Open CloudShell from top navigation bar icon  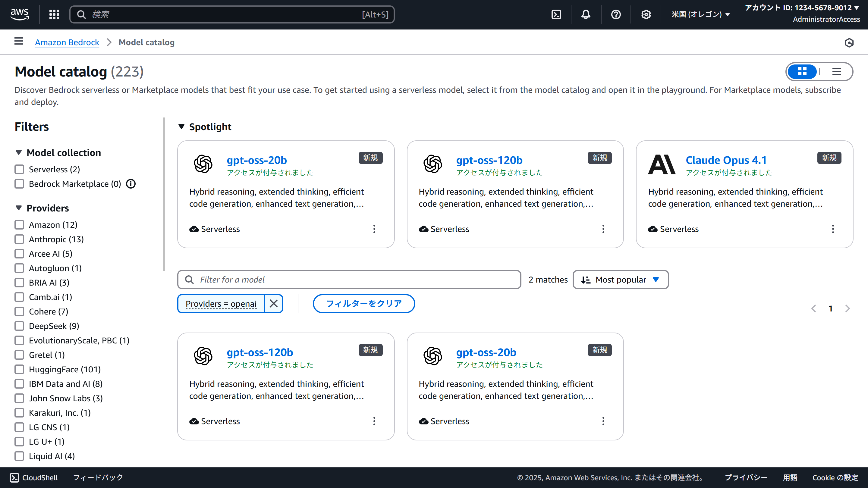click(556, 14)
